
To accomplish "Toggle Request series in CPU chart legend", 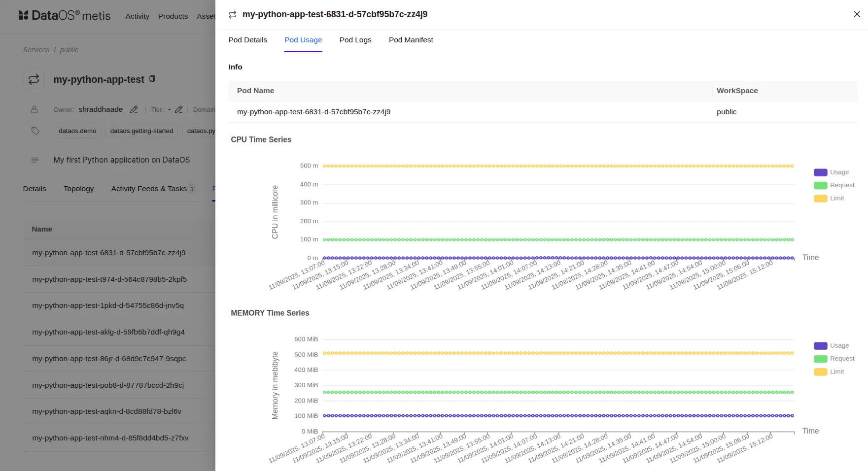I will tap(834, 185).
